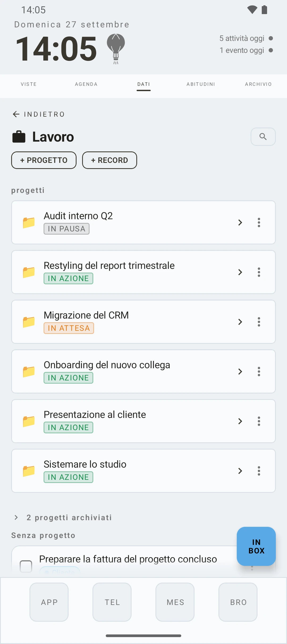Image resolution: width=287 pixels, height=644 pixels.
Task: Tap IN AZIONE badge of Presentazione al cliente
Action: pyautogui.click(x=68, y=427)
